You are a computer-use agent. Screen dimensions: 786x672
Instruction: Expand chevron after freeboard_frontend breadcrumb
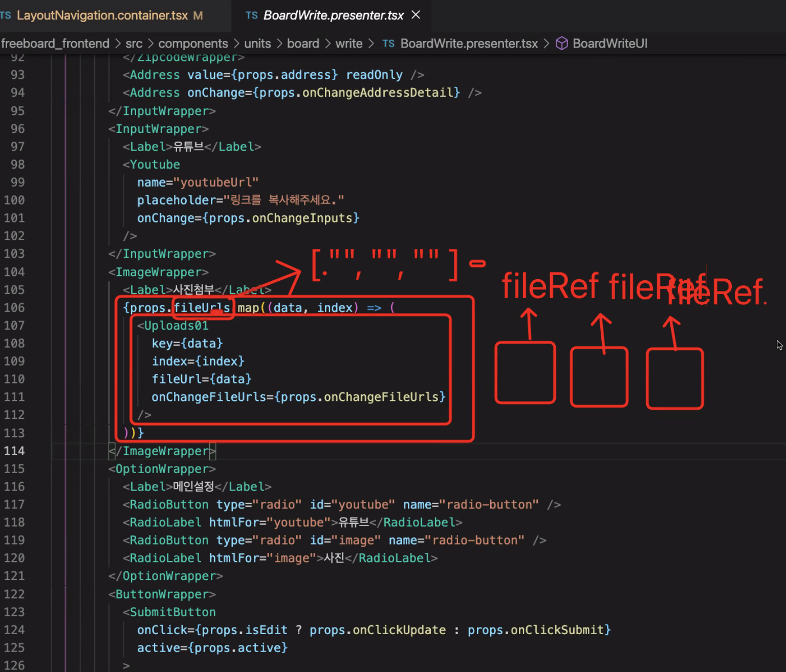pyautogui.click(x=118, y=43)
